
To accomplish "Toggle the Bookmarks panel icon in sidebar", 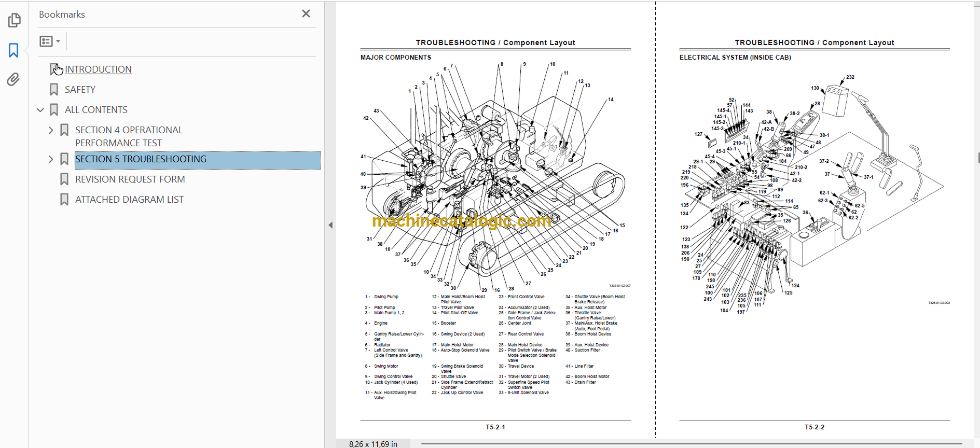I will [13, 50].
